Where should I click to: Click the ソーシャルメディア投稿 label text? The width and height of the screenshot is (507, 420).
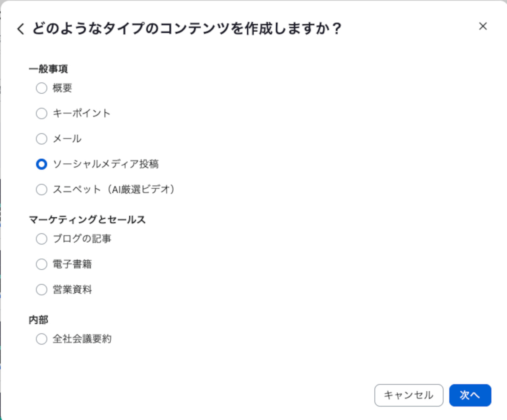click(x=106, y=164)
